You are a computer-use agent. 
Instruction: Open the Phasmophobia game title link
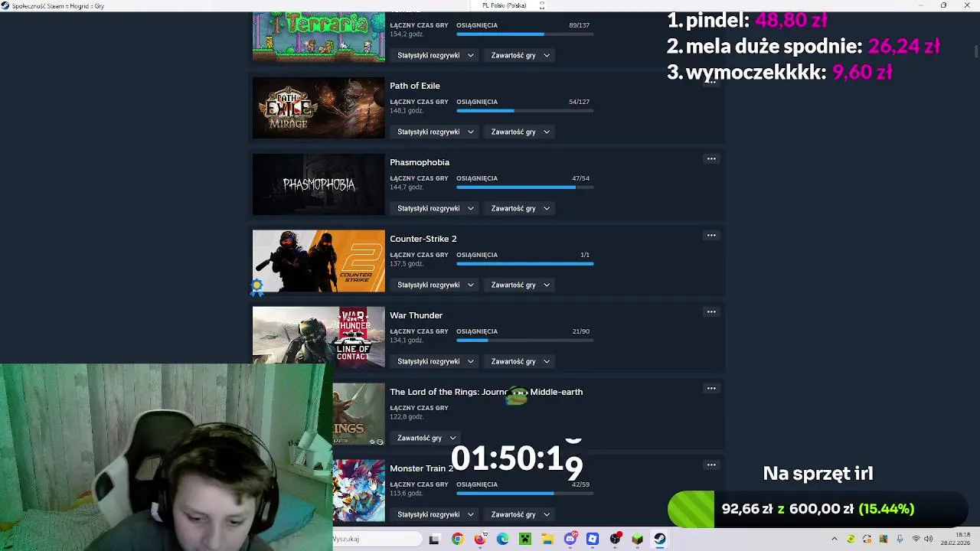(x=420, y=162)
